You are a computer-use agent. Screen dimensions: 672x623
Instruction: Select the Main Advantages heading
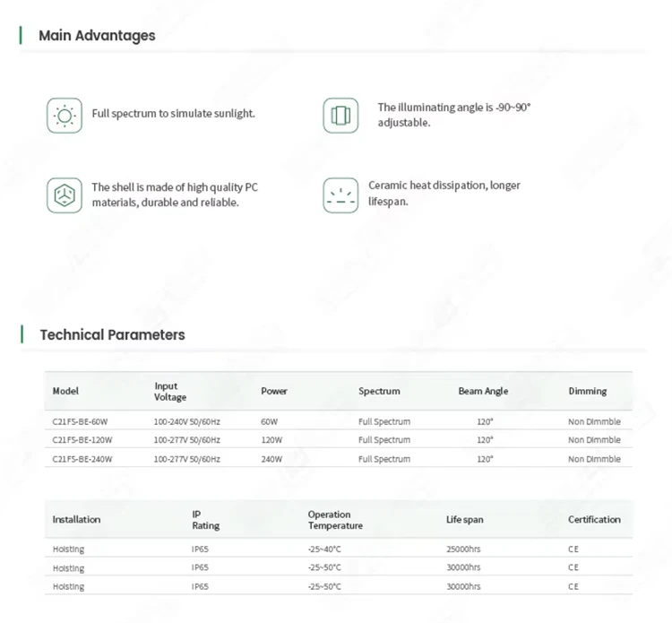click(x=97, y=35)
